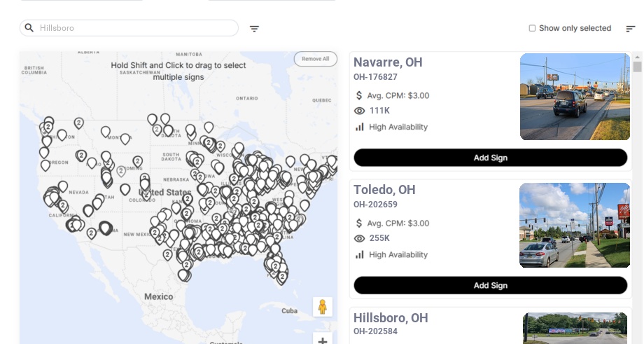Viewport: 644px width, 344px height.
Task: Click the Toledo CPM dollar icon
Action: pyautogui.click(x=359, y=223)
